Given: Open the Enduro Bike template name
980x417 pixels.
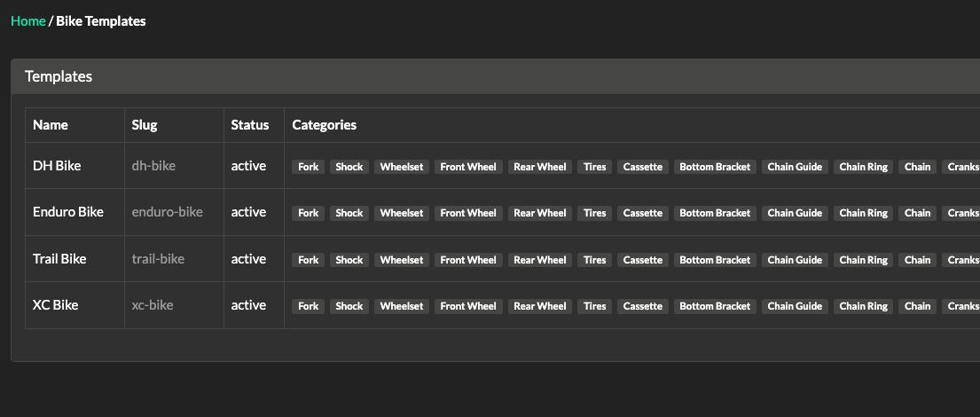Looking at the screenshot, I should [x=68, y=212].
